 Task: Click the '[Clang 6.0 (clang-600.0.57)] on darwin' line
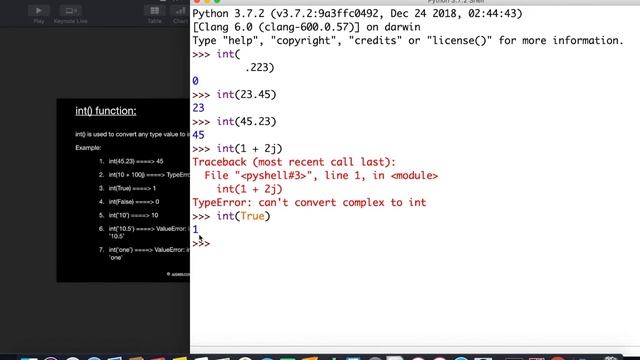[306, 27]
